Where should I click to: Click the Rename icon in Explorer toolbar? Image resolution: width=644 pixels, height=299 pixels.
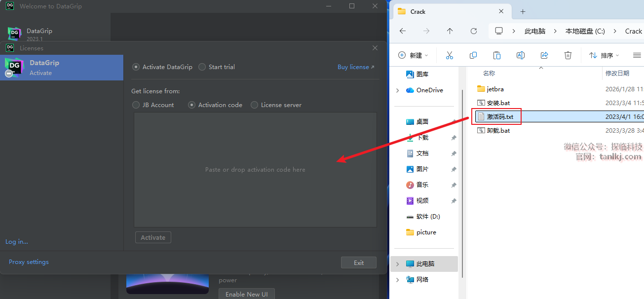[x=520, y=55]
